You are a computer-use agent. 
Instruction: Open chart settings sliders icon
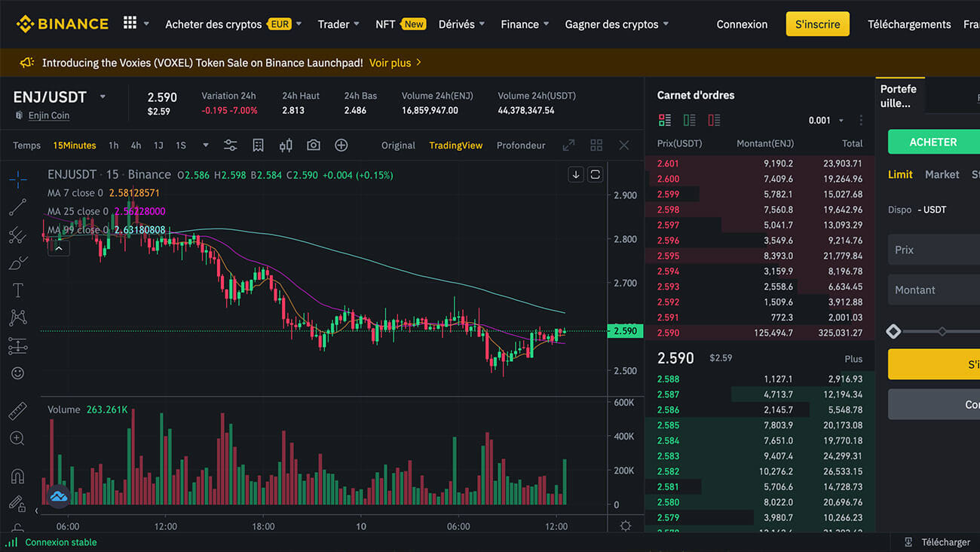click(230, 145)
